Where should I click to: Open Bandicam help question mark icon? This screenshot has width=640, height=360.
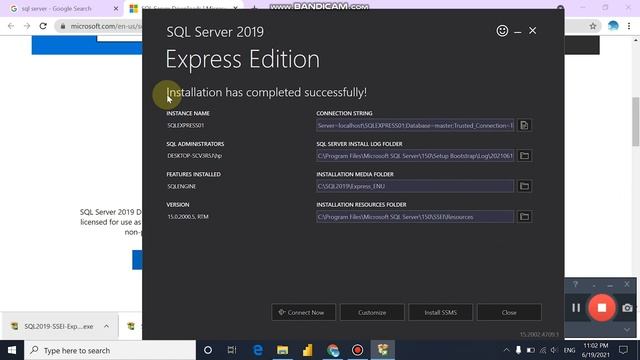pos(575,284)
